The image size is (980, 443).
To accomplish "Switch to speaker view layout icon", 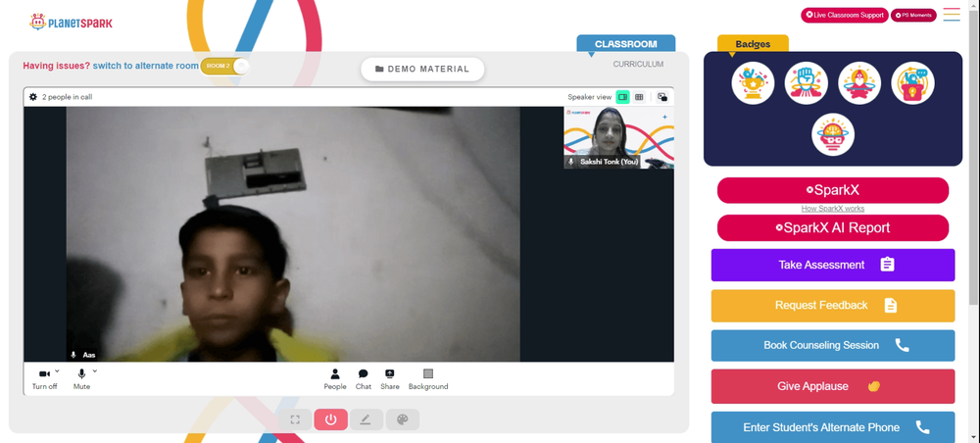I will coord(622,97).
